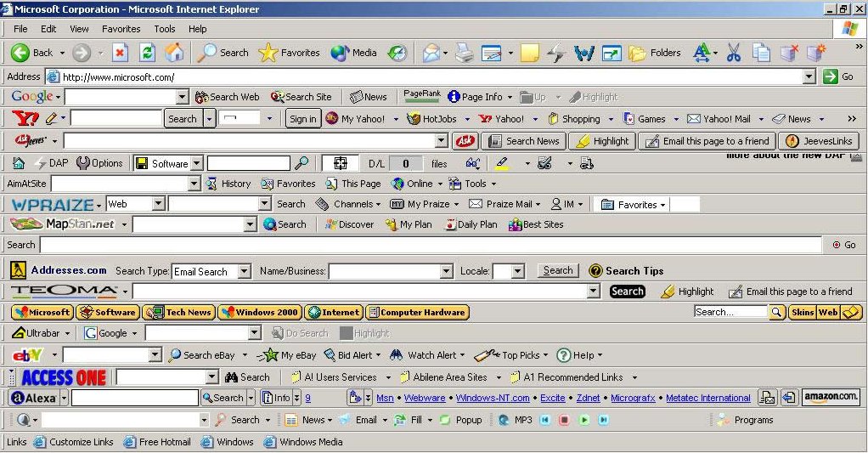The height and width of the screenshot is (453, 868).
Task: Click the Tech News tab button
Action: [x=179, y=312]
